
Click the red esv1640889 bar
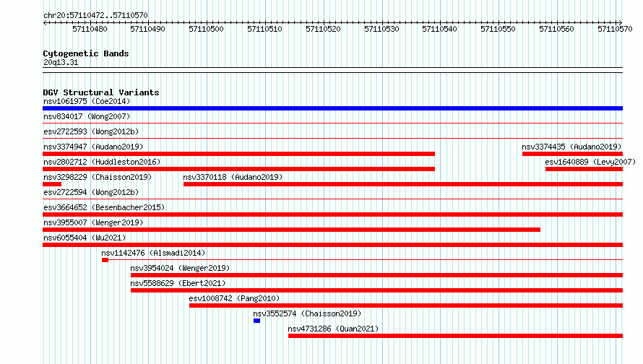coord(584,169)
